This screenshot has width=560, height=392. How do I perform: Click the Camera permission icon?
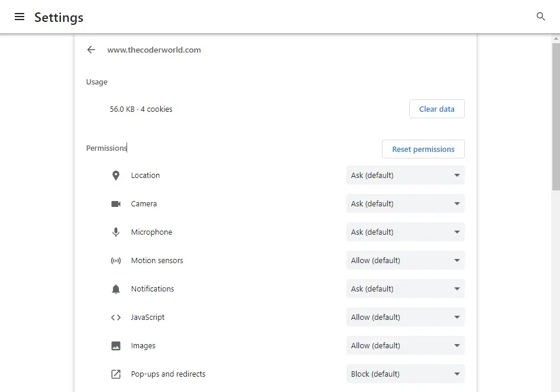(116, 204)
